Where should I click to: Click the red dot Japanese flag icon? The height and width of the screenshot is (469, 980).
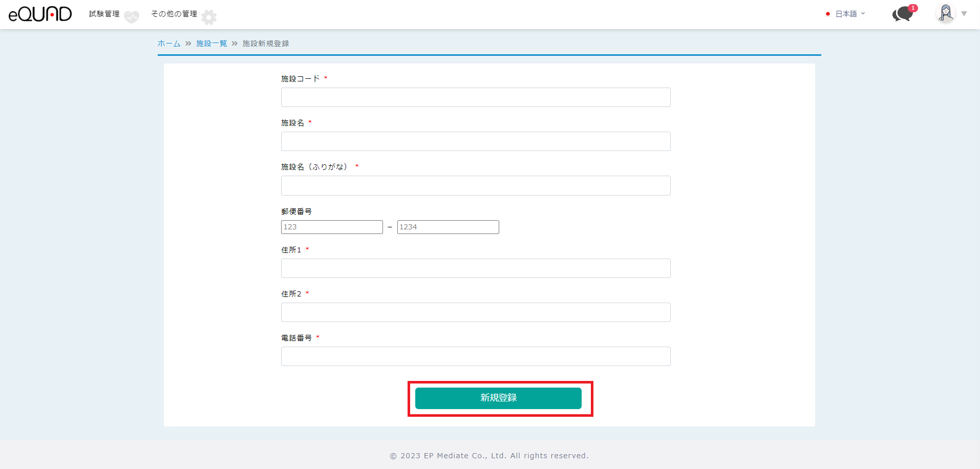click(827, 14)
